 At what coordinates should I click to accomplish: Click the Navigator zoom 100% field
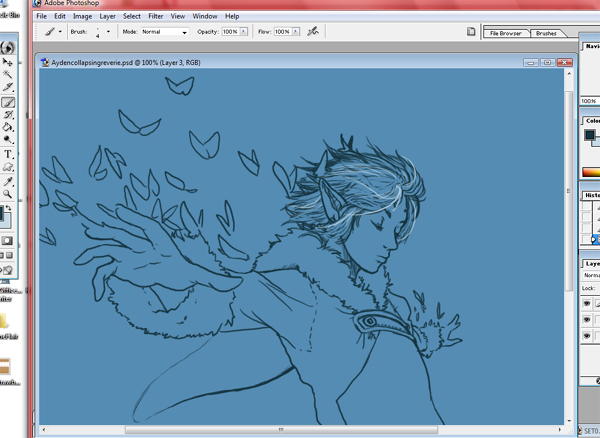point(589,101)
